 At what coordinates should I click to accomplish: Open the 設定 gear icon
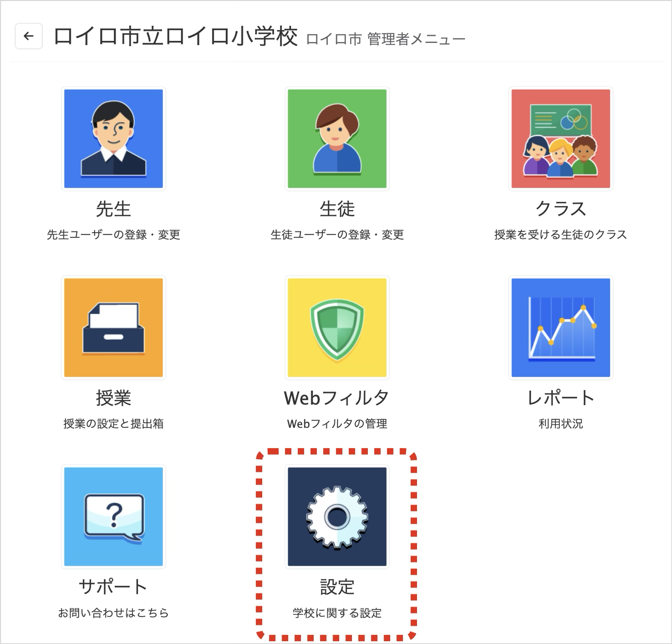(x=337, y=516)
